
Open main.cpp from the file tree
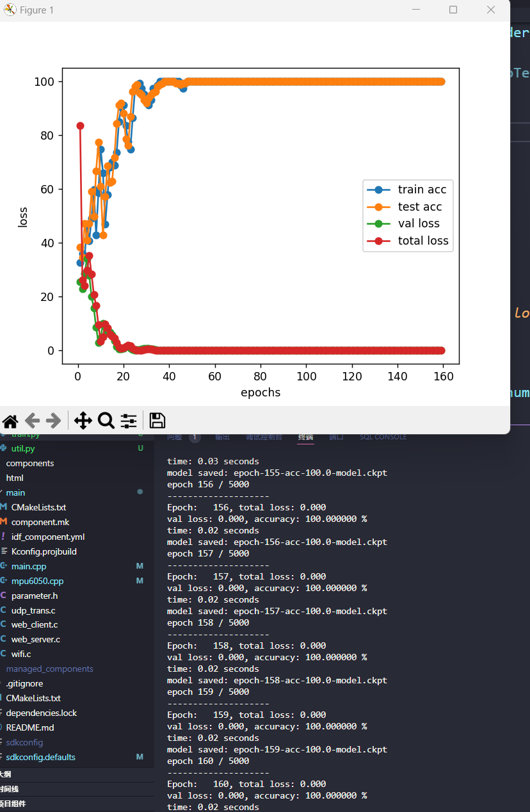[29, 566]
